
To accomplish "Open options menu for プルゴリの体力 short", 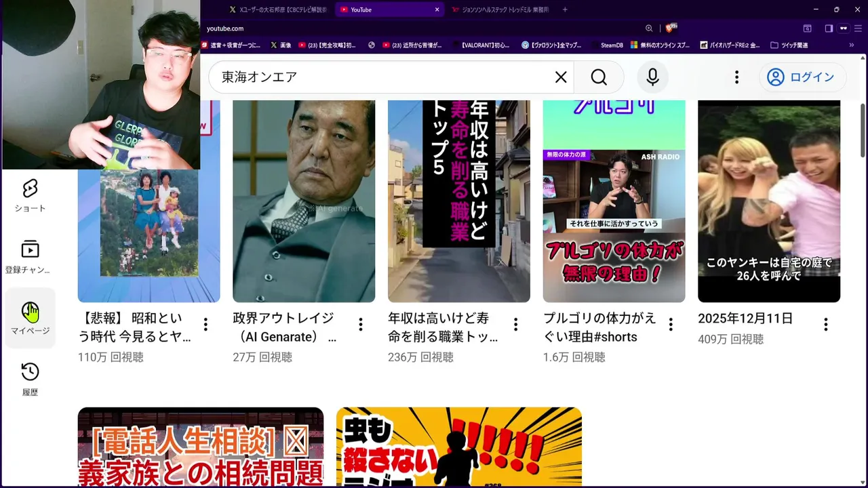I will point(671,325).
